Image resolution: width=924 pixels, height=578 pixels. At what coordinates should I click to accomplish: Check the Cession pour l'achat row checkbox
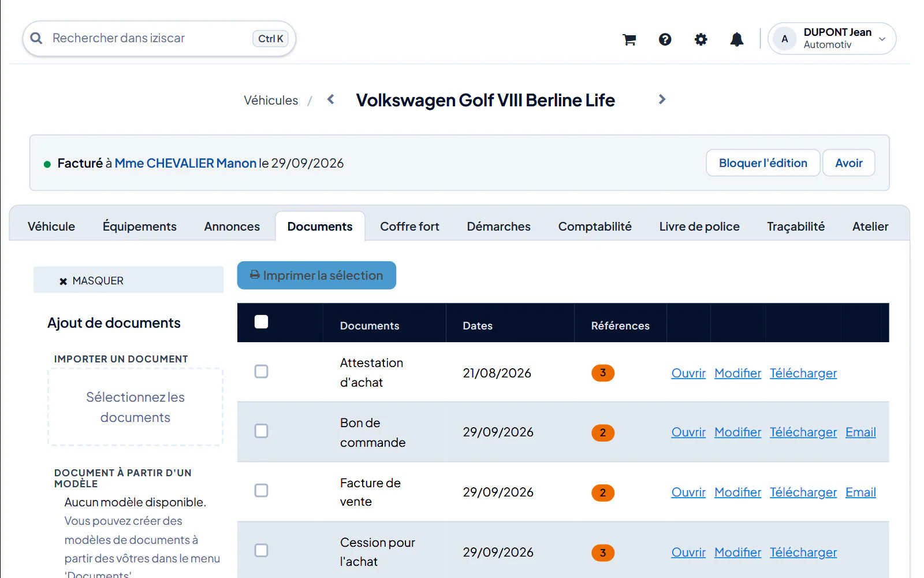tap(261, 550)
